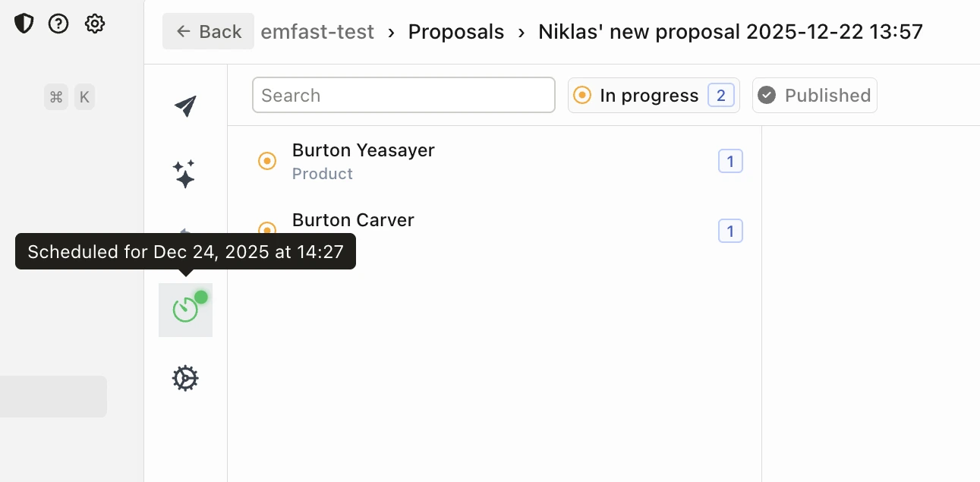Go to the Proposals breadcrumb
Viewport: 980px width, 482px height.
(456, 32)
